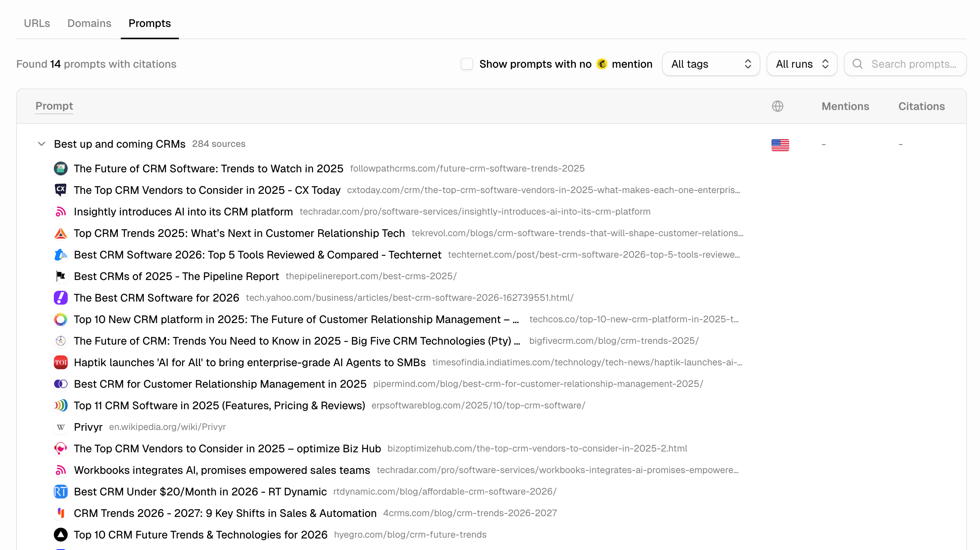Open The Best CRM Software for 2026
Screen dimensions: 980x550
coord(157,298)
